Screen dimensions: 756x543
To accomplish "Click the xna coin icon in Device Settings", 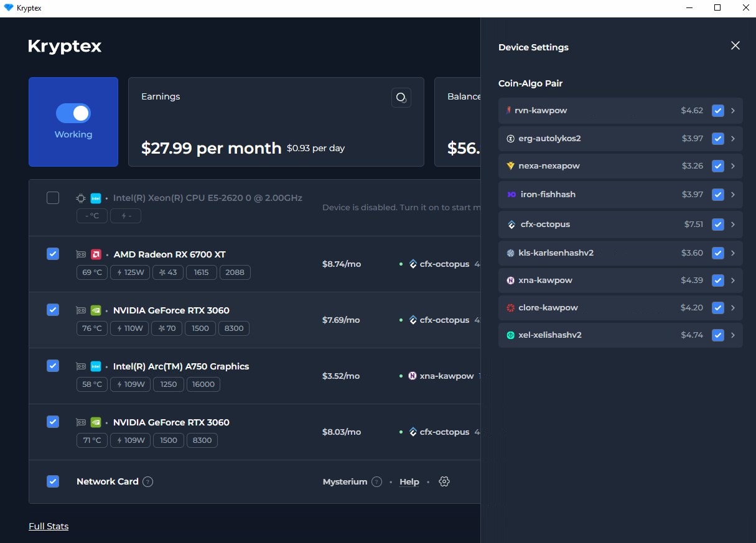I will [x=511, y=281].
